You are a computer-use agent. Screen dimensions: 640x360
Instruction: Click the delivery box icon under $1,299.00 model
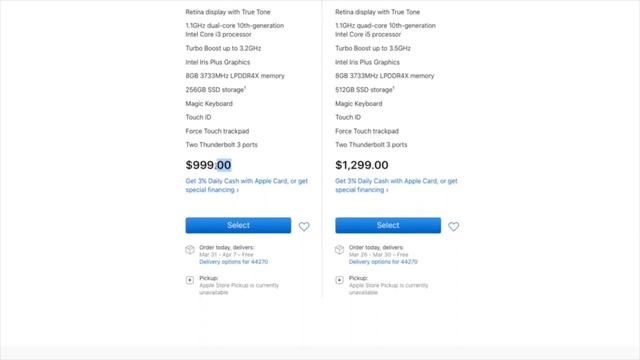click(340, 249)
